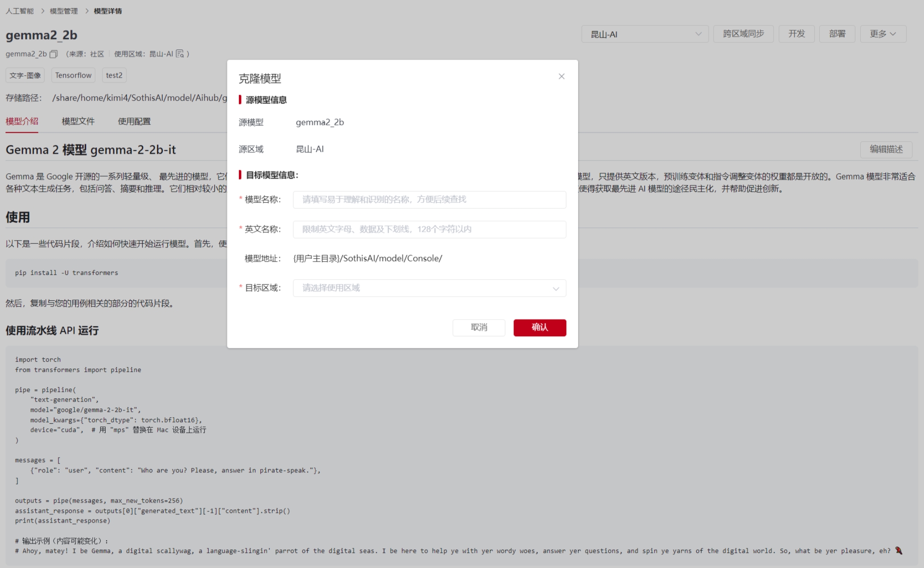Switch to the 模型文件 tab
The image size is (924, 568).
(x=78, y=121)
